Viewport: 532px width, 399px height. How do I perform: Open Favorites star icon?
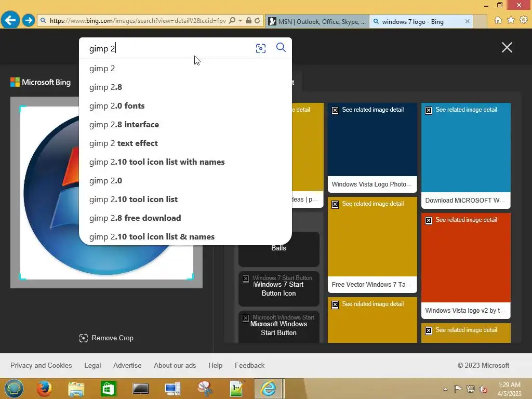(x=511, y=20)
